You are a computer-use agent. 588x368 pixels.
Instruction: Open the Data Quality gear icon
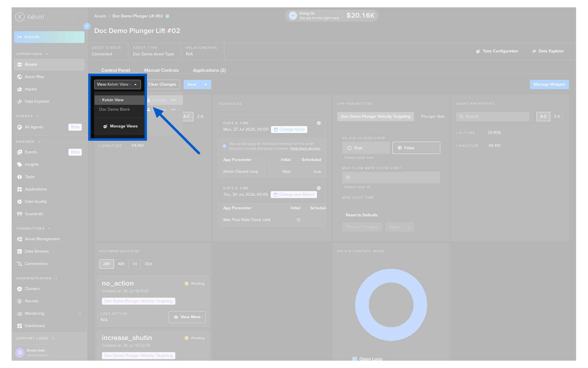click(20, 201)
